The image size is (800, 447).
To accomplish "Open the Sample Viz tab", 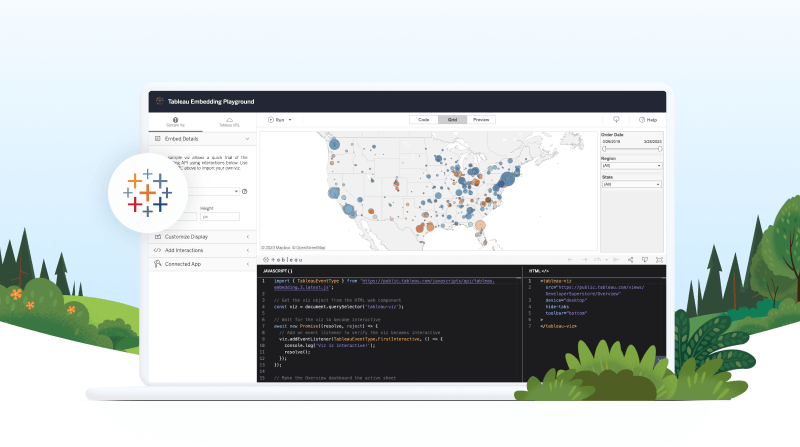I will click(x=175, y=122).
